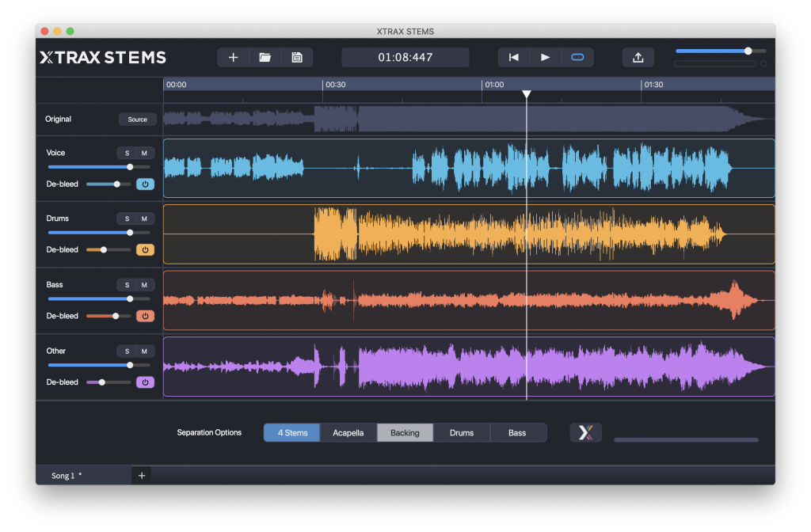Toggle loop playback mode
Screen dimensions: 811x532
coord(577,57)
